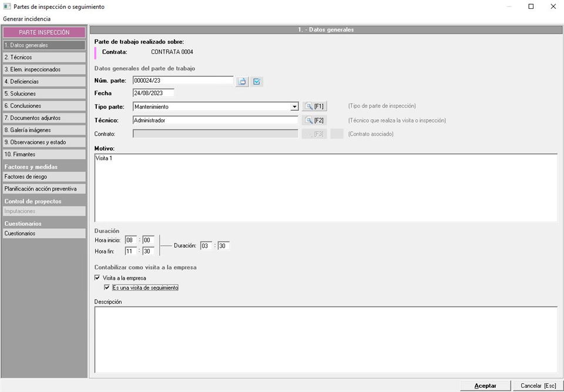Click the CONTRATA 0004 text
564x392 pixels.
[172, 52]
